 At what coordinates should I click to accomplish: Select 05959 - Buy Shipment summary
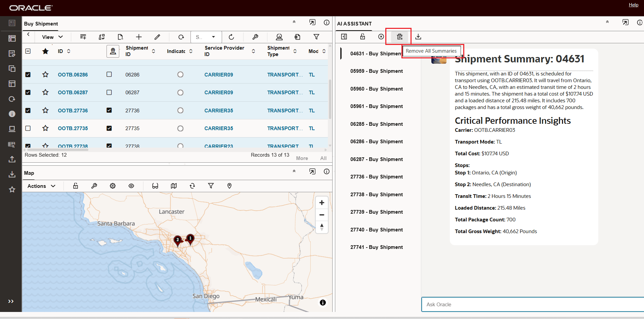coord(376,71)
